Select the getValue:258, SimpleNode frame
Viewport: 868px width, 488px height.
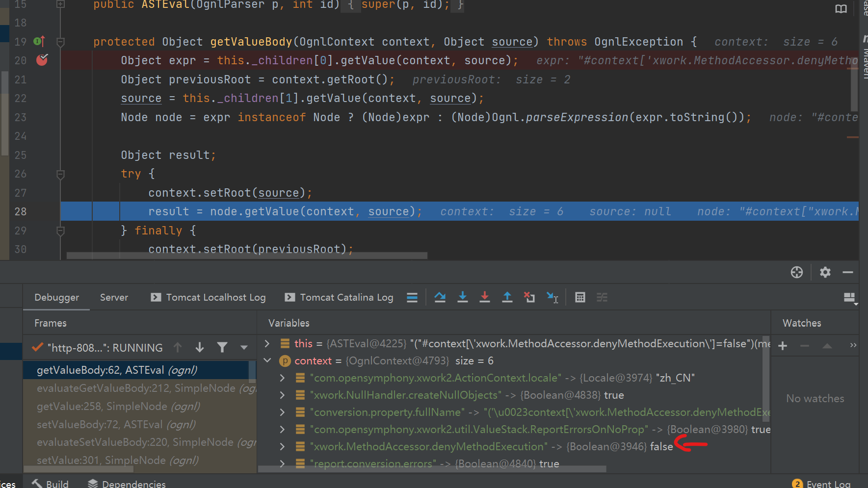tap(140, 406)
